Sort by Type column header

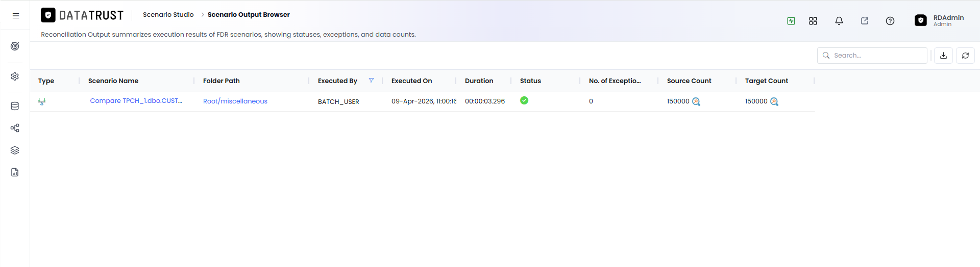click(x=46, y=81)
